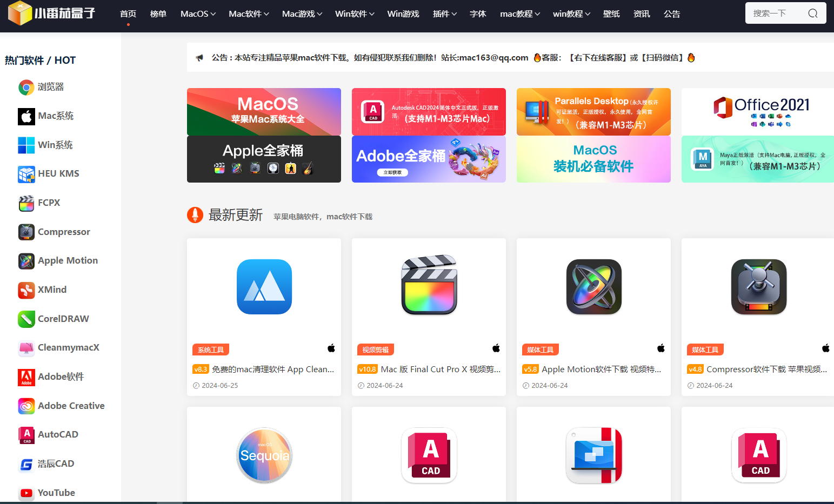
Task: Click the 浩辰CAD sidebar icon
Action: click(26, 464)
